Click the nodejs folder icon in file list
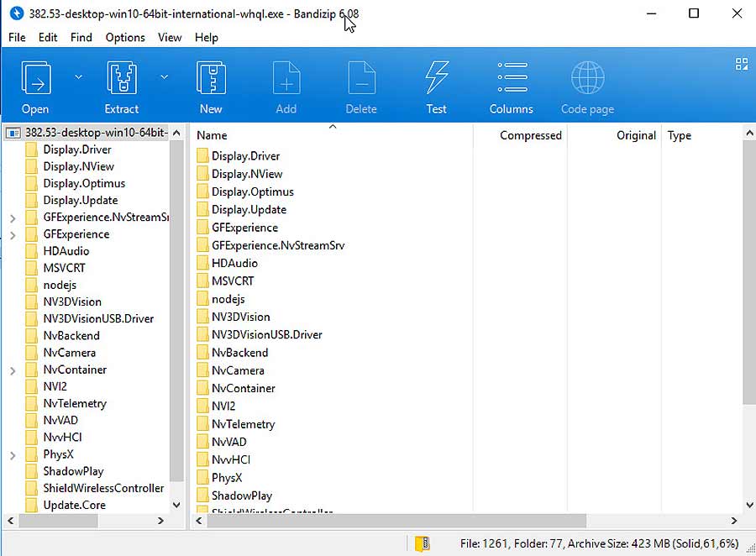 (202, 299)
